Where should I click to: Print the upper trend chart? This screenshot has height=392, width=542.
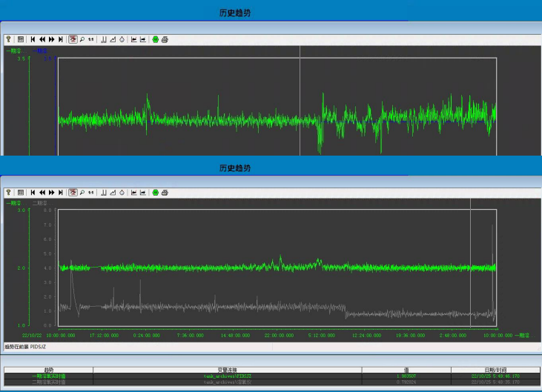click(x=165, y=39)
